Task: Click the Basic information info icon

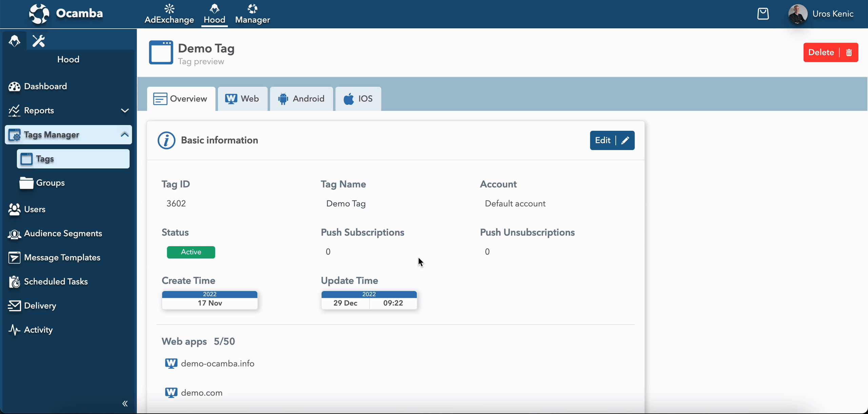Action: (166, 140)
